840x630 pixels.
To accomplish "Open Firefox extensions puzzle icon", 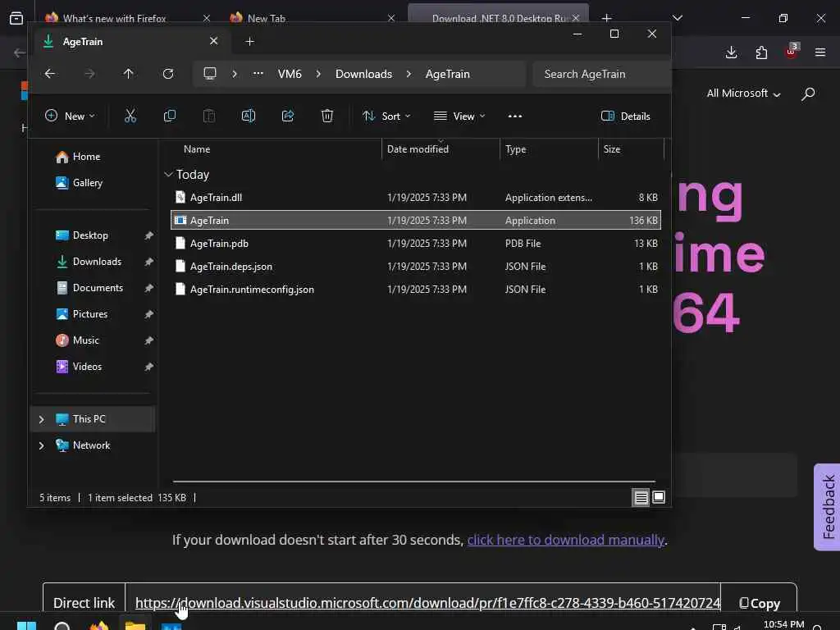I will pos(761,52).
